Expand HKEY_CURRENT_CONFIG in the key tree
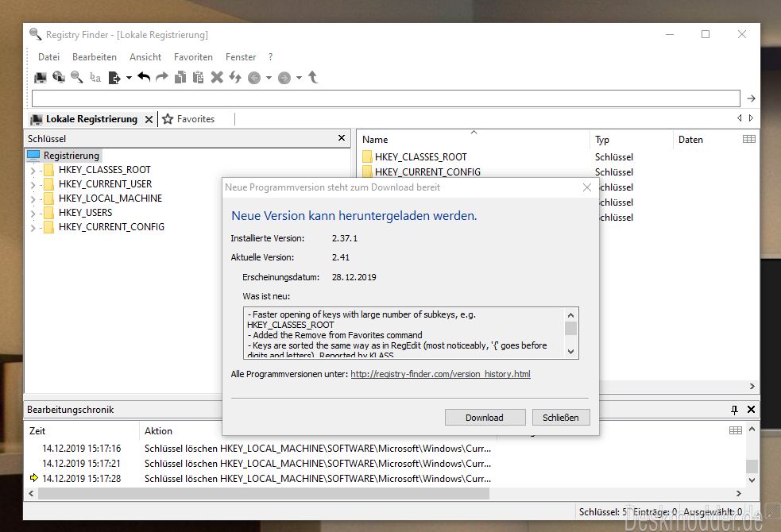The image size is (781, 532). coord(33,228)
